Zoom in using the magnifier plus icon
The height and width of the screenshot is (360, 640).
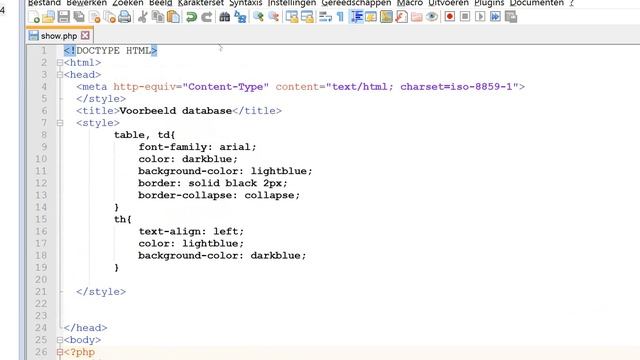pos(258,17)
